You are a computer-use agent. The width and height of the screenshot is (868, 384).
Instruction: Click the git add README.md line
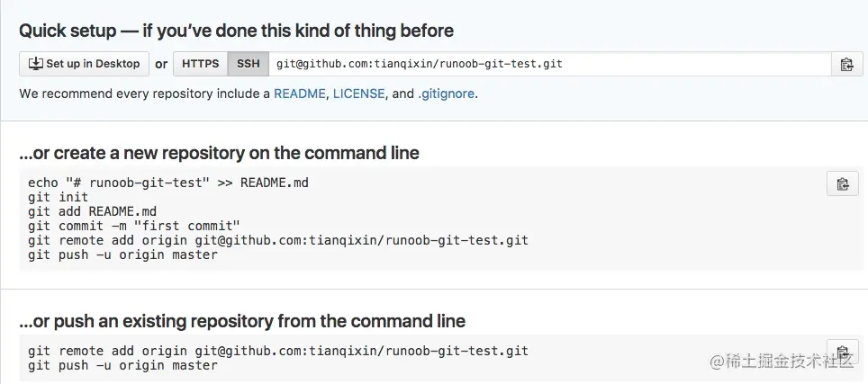click(x=93, y=211)
